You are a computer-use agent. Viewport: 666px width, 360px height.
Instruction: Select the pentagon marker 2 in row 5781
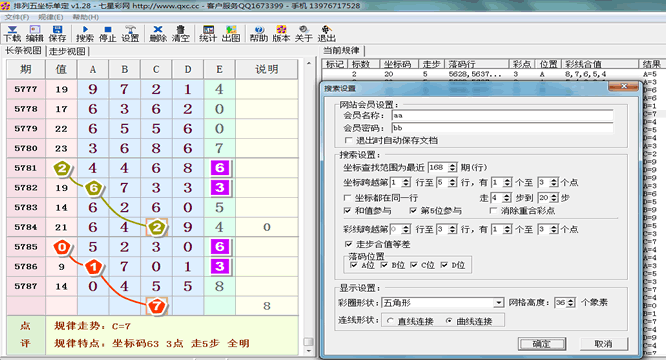pos(62,169)
